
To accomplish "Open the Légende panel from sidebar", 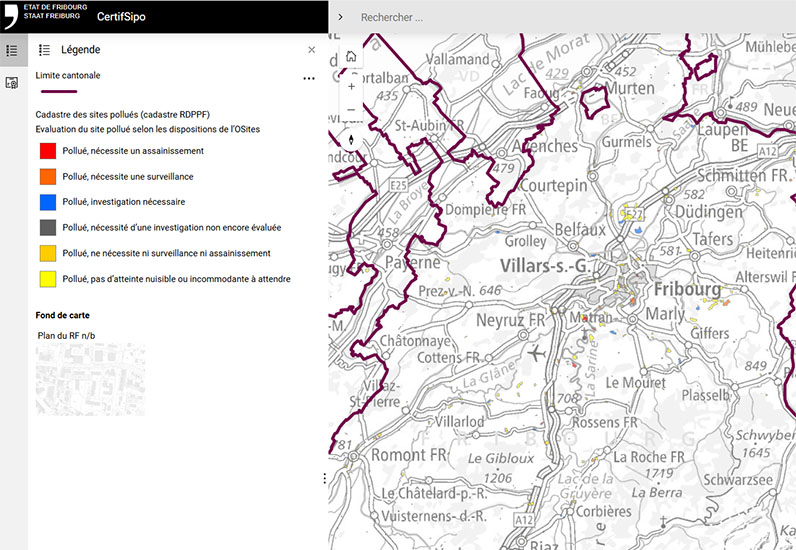I will tap(13, 50).
